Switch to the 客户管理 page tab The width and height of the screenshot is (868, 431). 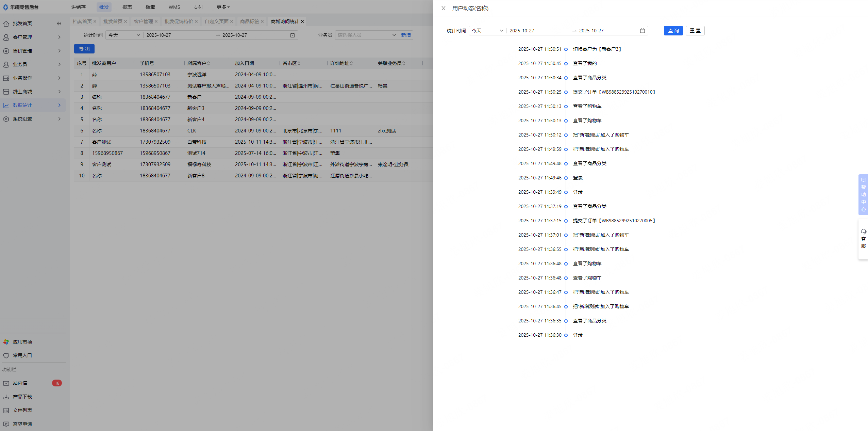(x=143, y=21)
